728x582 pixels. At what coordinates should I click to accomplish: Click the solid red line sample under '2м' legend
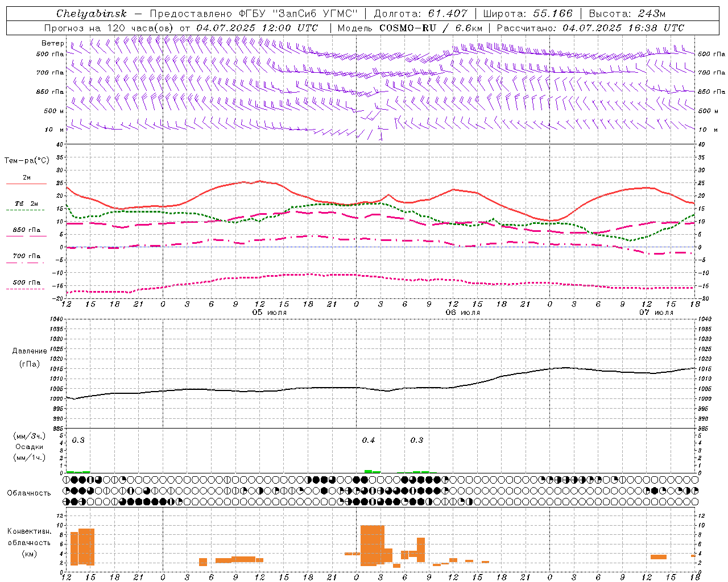pyautogui.click(x=26, y=184)
